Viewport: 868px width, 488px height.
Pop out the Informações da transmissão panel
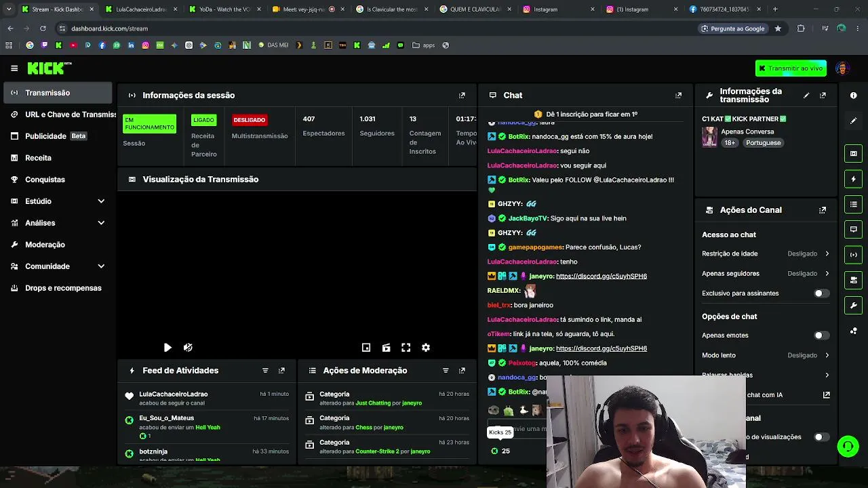[x=823, y=96]
